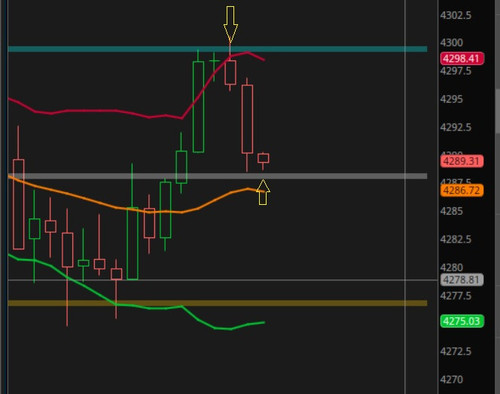Click the 4289.31 last price bubble

point(462,161)
